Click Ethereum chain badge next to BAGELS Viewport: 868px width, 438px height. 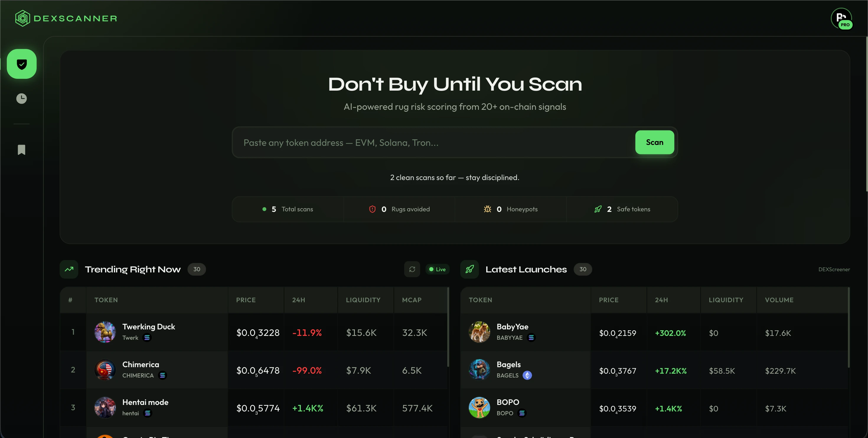pos(527,375)
